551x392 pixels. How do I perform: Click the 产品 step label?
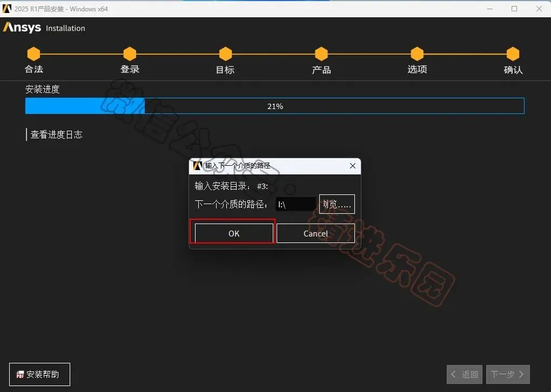click(x=321, y=70)
